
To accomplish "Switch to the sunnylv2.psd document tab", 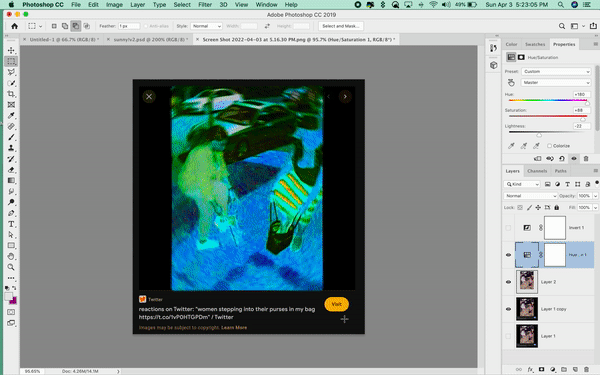I will point(148,39).
